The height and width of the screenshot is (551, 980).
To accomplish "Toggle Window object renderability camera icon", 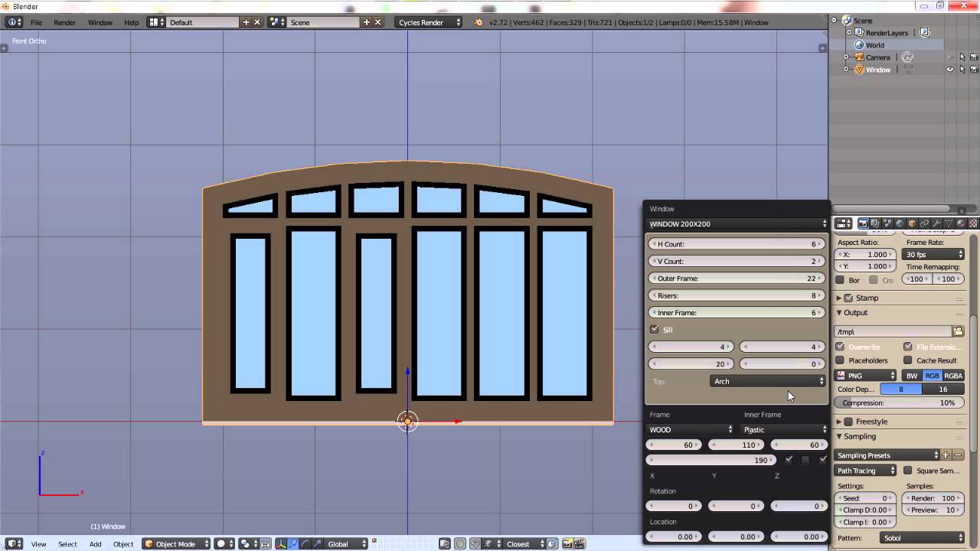I will tap(973, 70).
